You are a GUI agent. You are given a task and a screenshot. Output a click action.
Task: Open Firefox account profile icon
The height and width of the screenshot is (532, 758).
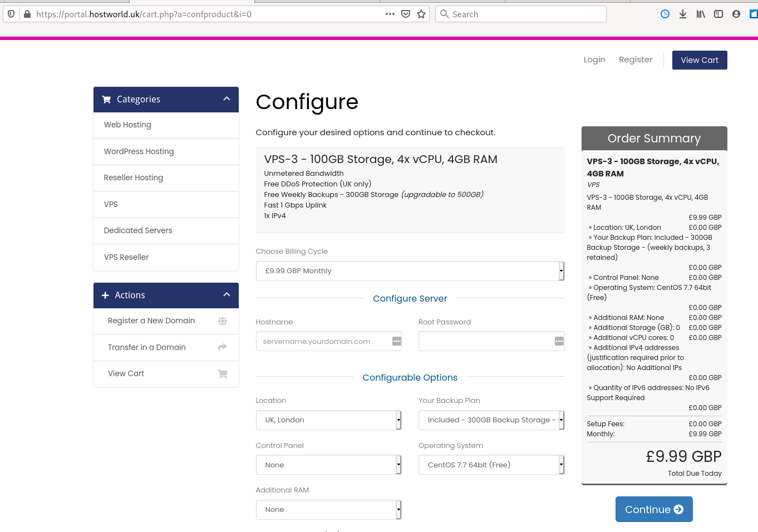736,14
